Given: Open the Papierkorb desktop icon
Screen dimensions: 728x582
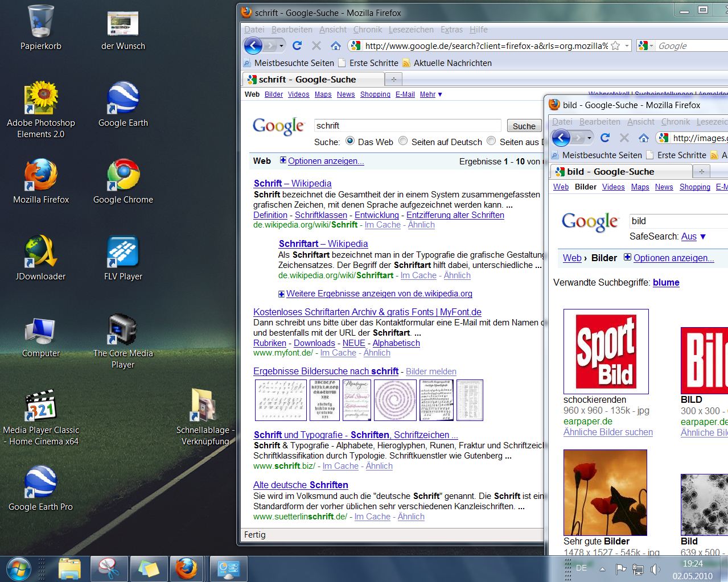Looking at the screenshot, I should click(x=40, y=27).
